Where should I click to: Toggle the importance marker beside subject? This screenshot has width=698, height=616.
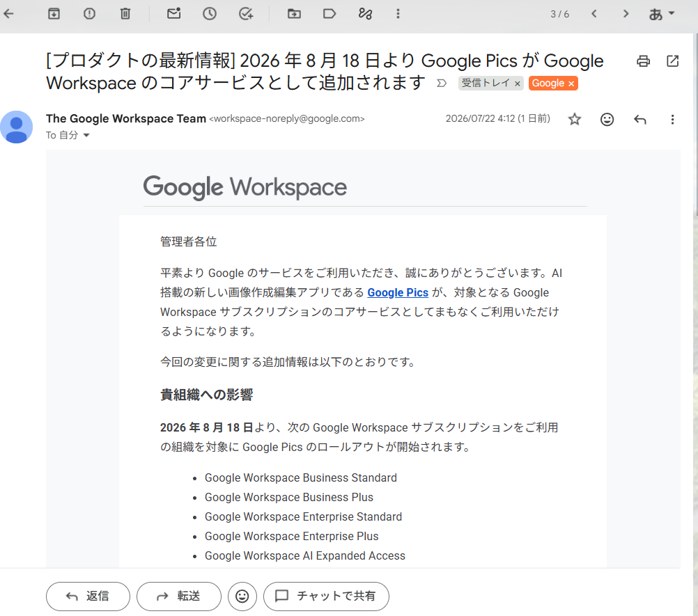442,83
